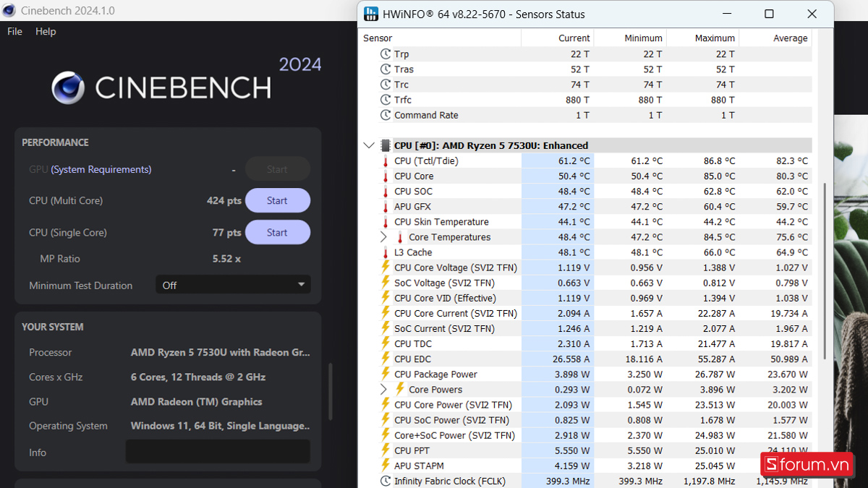Click CPU PPT current value 5.550 W
The image size is (868, 488).
573,450
